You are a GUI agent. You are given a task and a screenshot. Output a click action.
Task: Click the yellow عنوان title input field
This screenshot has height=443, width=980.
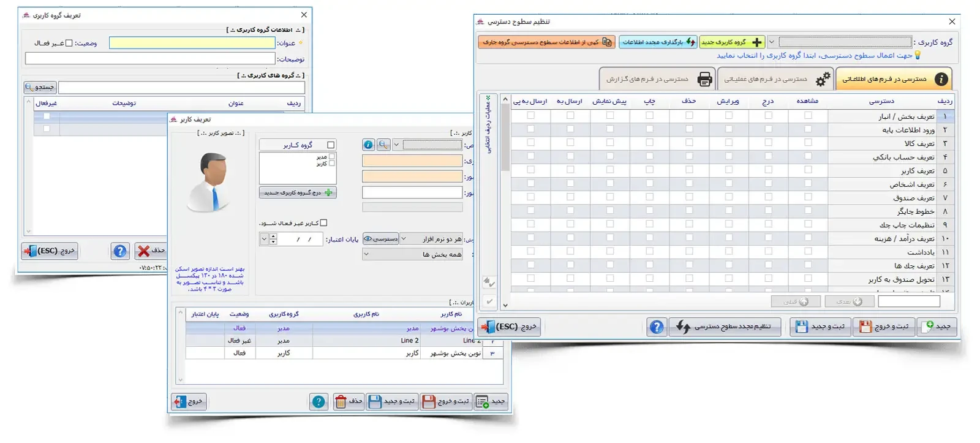coord(192,43)
